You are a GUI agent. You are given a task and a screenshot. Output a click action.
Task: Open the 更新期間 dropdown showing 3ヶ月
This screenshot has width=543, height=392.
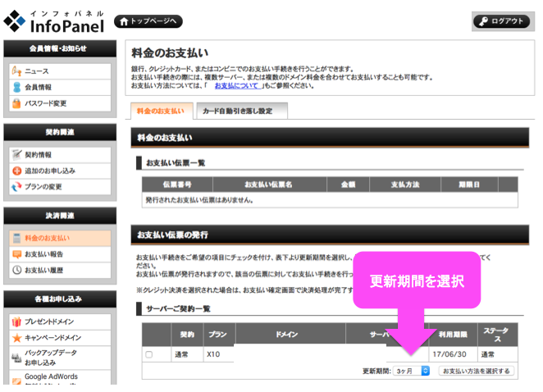412,371
